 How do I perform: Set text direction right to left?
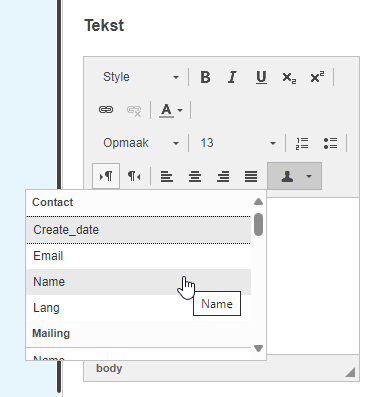click(134, 176)
